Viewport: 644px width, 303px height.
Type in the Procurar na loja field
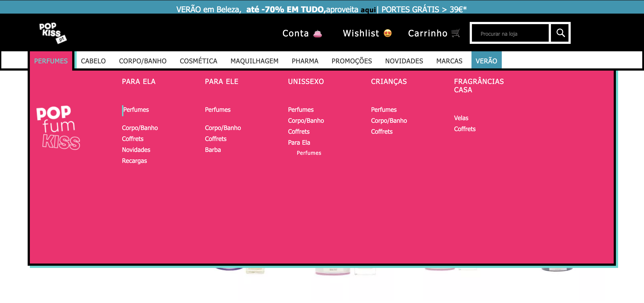(510, 34)
